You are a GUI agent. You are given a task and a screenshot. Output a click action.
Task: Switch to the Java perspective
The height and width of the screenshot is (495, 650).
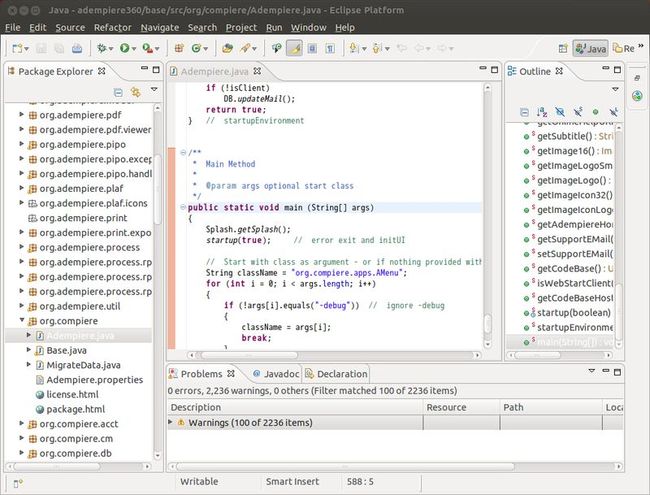[591, 49]
